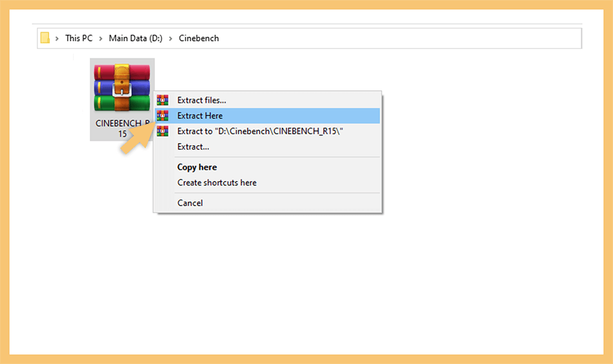Expand chevron before Cinebench breadcrumb
The image size is (613, 364).
pyautogui.click(x=170, y=39)
